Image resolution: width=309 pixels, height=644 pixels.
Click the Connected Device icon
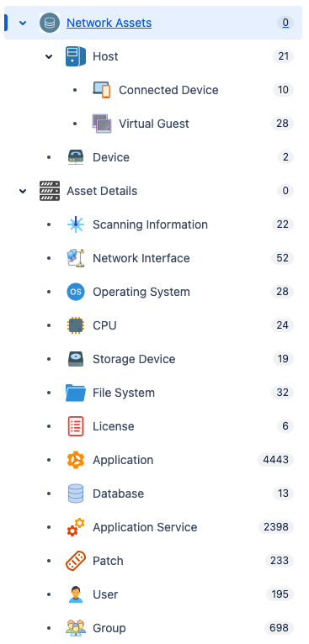[x=102, y=90]
